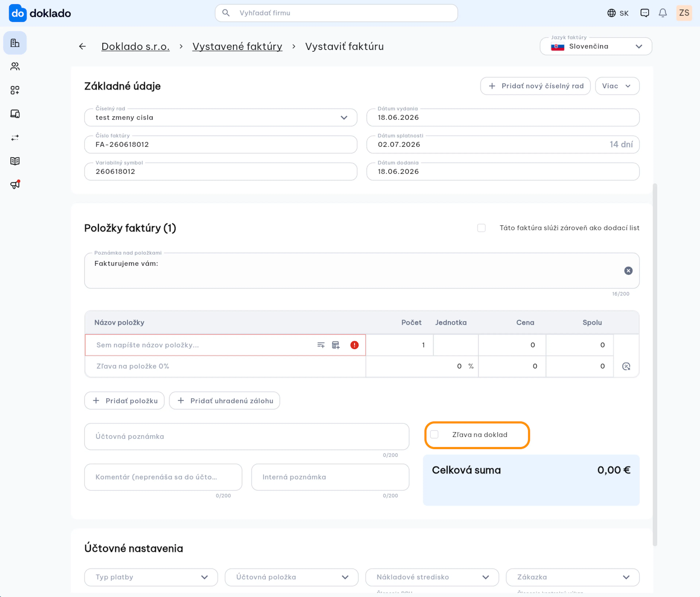Click Pridať uhradenú zálohu button
Viewport: 700px width, 597px height.
pyautogui.click(x=225, y=401)
